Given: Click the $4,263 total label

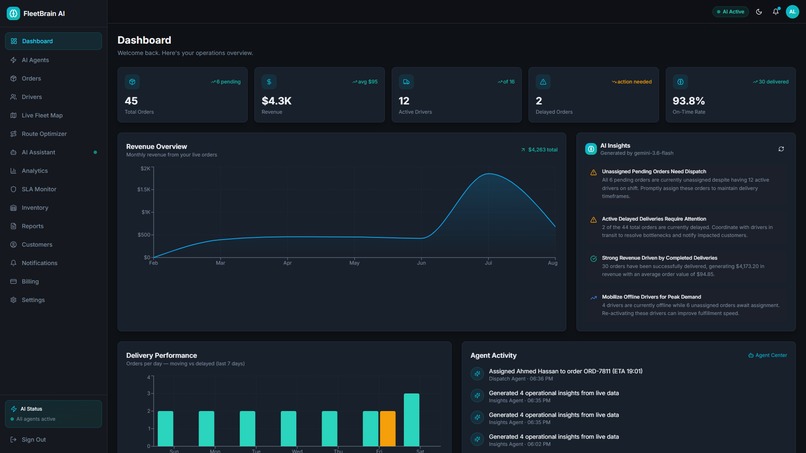Looking at the screenshot, I should [539, 150].
